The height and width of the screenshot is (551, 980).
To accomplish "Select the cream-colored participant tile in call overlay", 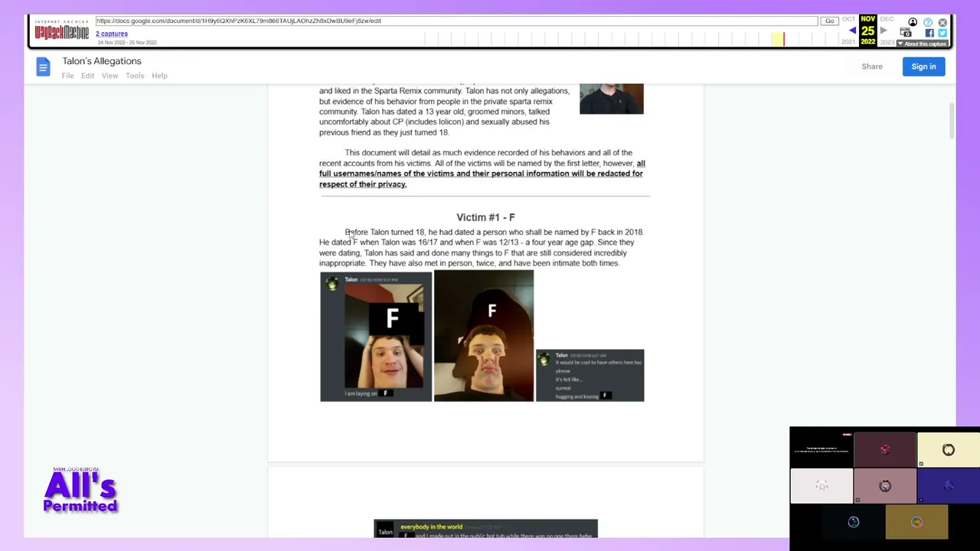I will [949, 449].
